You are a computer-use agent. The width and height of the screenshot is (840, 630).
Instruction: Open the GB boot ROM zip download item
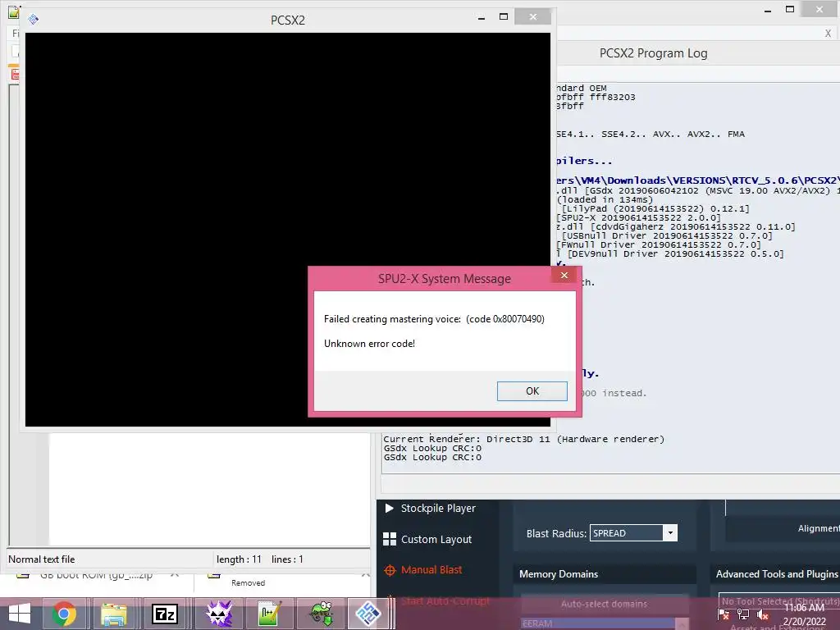pyautogui.click(x=97, y=575)
